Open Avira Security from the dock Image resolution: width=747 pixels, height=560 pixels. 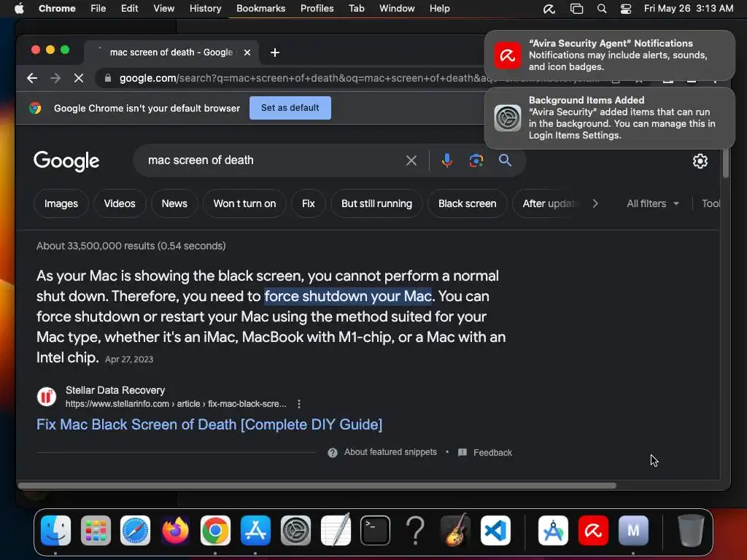(x=593, y=530)
